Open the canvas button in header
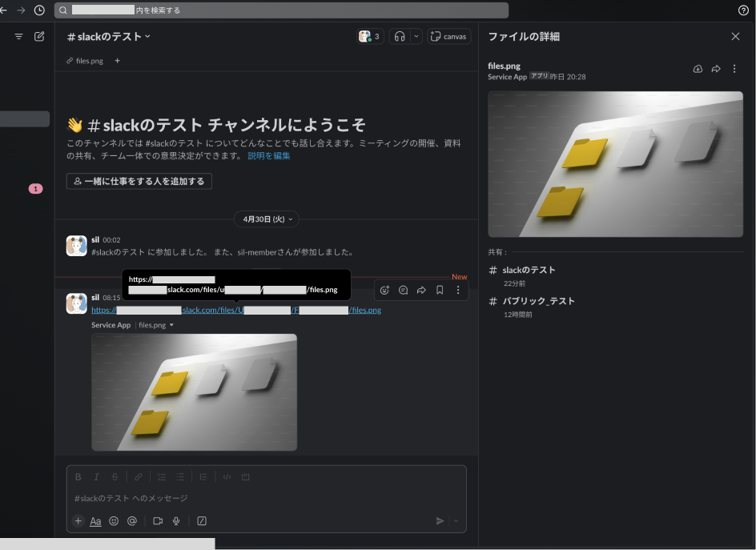 click(x=448, y=36)
